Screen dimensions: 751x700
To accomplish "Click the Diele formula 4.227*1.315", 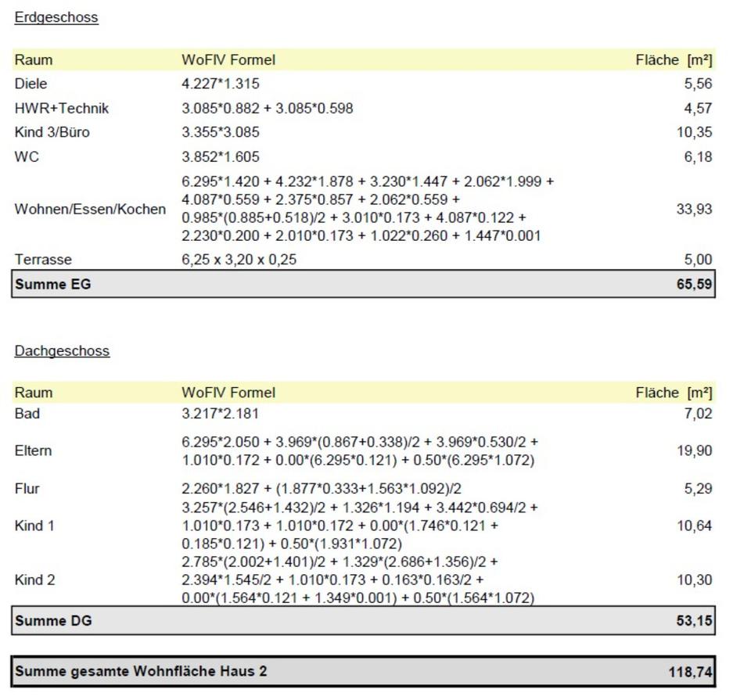I will (220, 84).
